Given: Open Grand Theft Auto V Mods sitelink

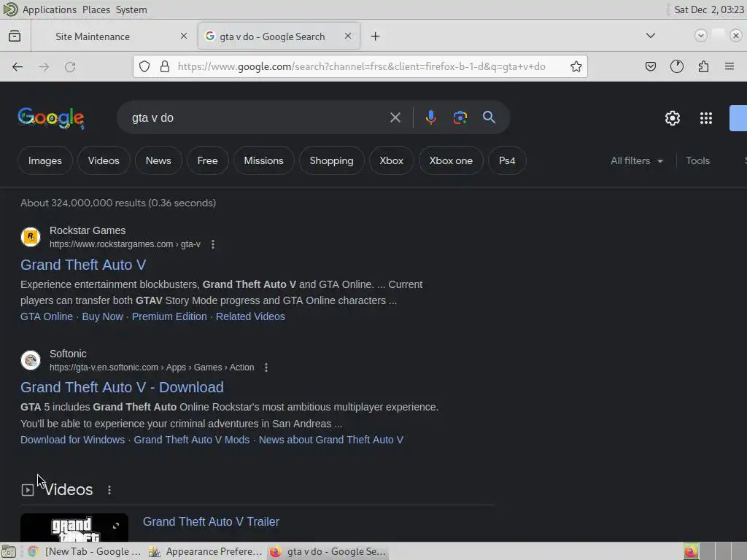Looking at the screenshot, I should [x=192, y=440].
